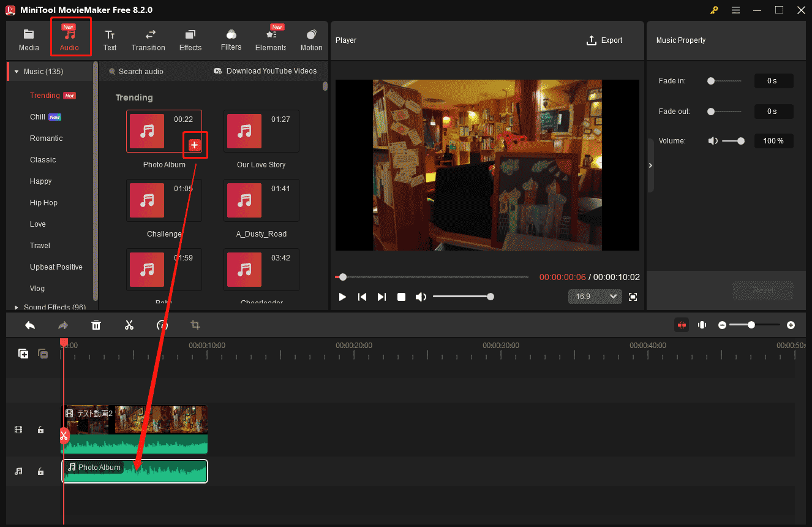This screenshot has height=527, width=812.
Task: Adjust the music Volume property slider
Action: click(x=733, y=141)
